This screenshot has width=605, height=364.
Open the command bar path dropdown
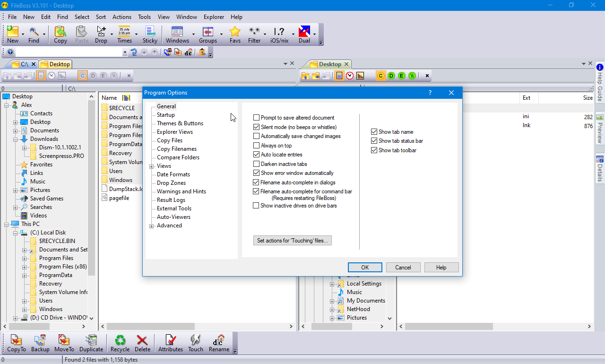pos(125,52)
